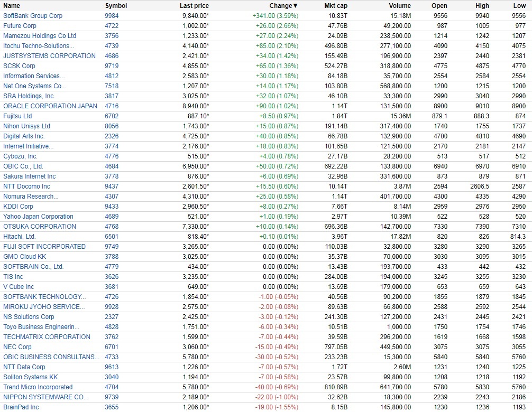
Task: Select BrainPad change value -19.00 (-1.55%)
Action: point(277,407)
